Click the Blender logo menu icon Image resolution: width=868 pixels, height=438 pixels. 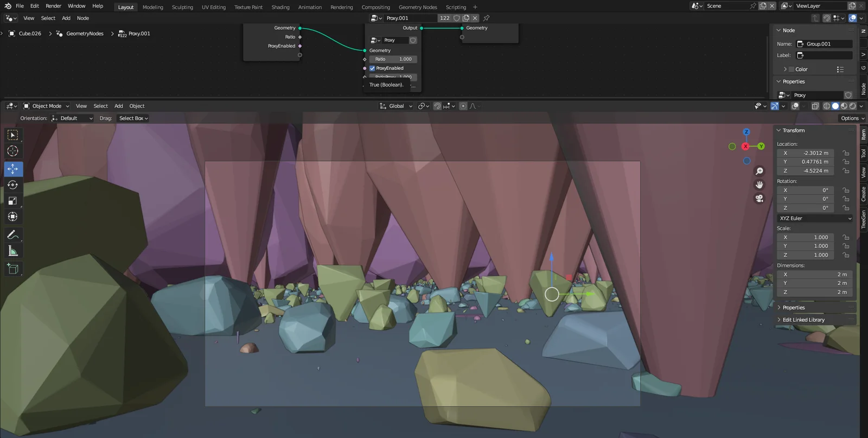pyautogui.click(x=8, y=6)
